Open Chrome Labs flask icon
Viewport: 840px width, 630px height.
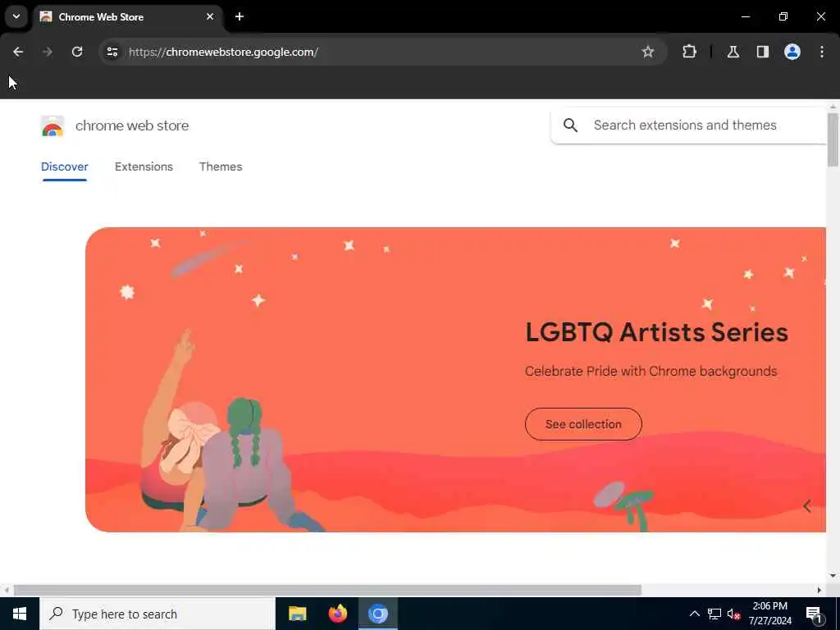coord(733,52)
